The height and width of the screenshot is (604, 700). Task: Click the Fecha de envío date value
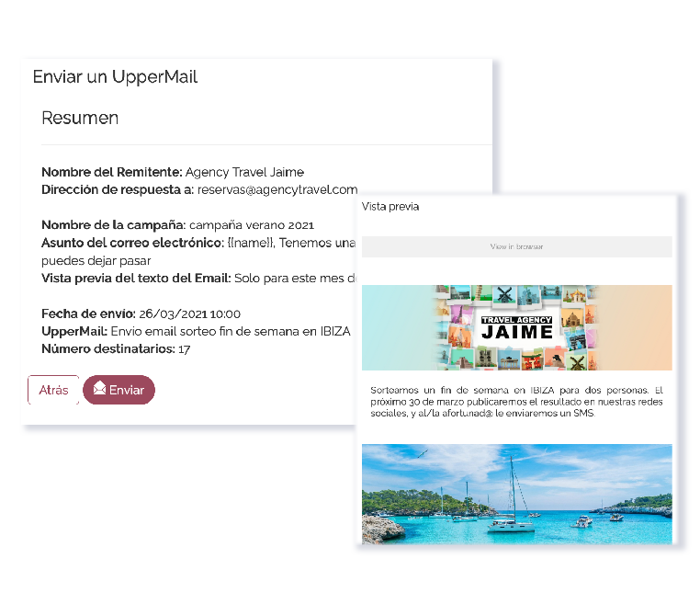190,313
